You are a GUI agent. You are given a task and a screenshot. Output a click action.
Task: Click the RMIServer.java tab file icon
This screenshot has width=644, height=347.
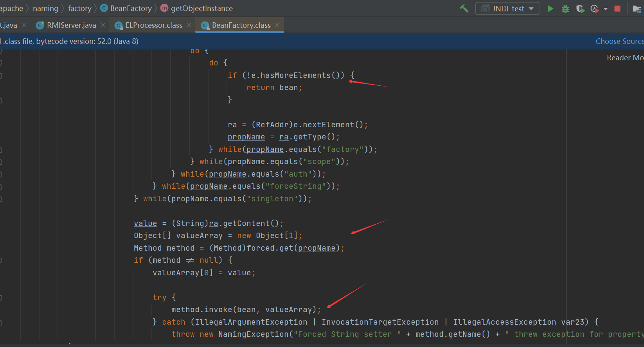pos(40,25)
